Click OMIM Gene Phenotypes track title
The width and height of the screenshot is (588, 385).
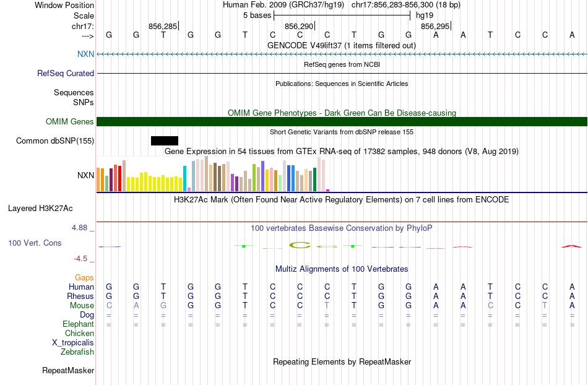(x=342, y=113)
